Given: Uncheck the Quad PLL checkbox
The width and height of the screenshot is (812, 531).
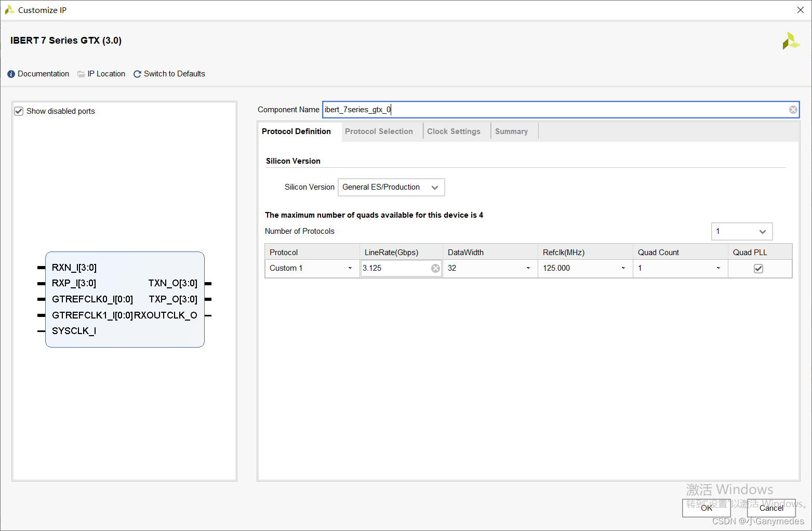Looking at the screenshot, I should (x=758, y=269).
